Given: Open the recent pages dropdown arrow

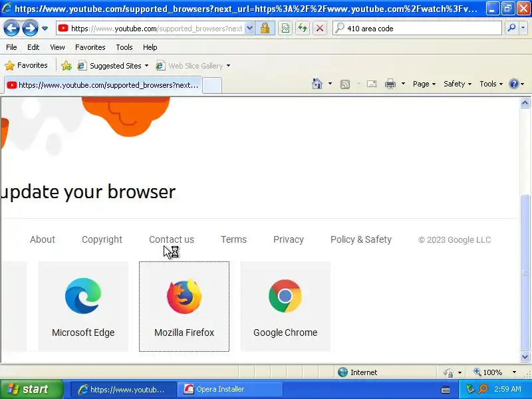Looking at the screenshot, I should coord(45,29).
